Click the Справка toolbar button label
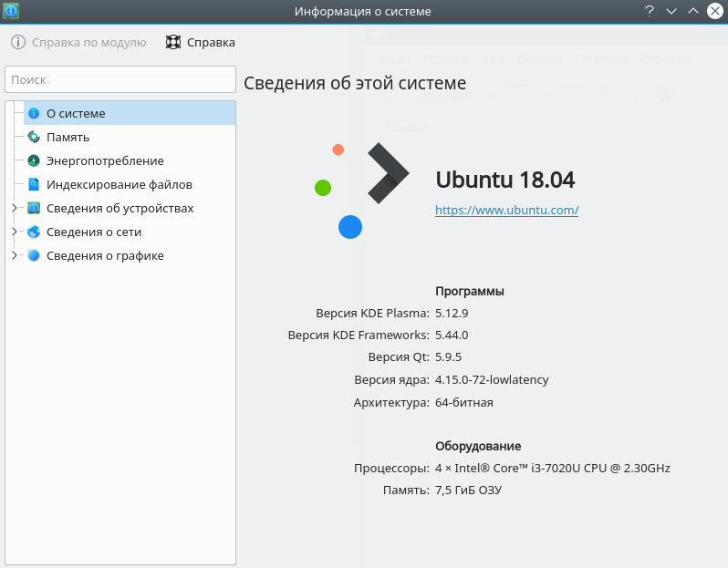The width and height of the screenshot is (728, 568). [x=211, y=42]
